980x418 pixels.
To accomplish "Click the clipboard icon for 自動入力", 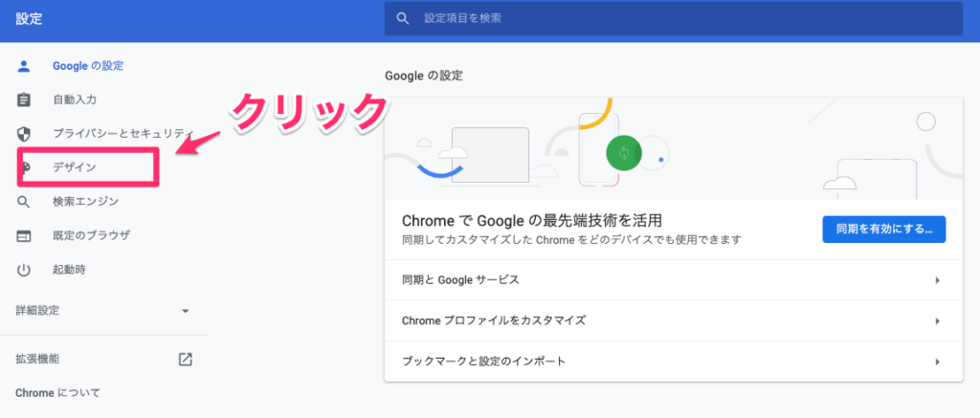I will tap(24, 99).
